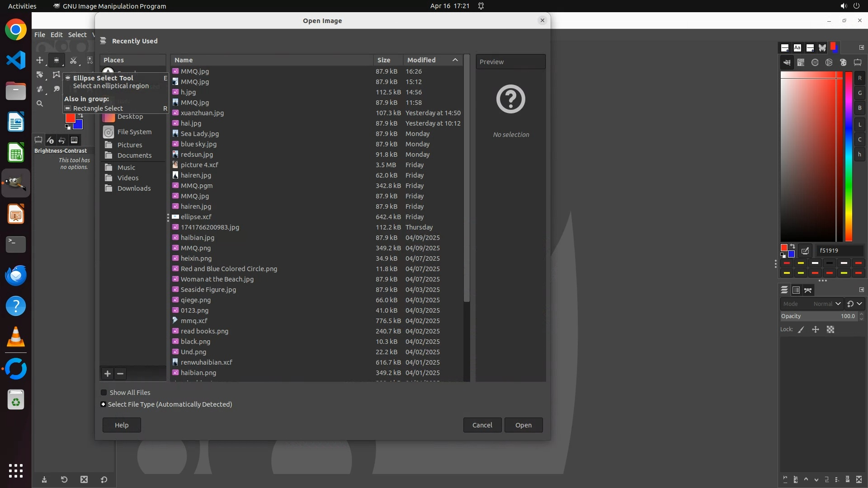
Task: Click the red foreground color swatch in toolbox
Action: [x=70, y=118]
